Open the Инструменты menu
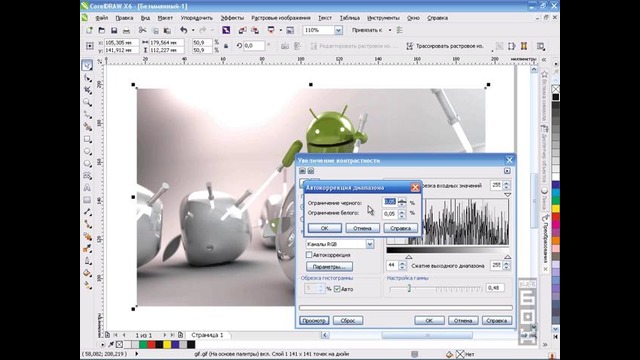640x360 pixels. pos(383,18)
